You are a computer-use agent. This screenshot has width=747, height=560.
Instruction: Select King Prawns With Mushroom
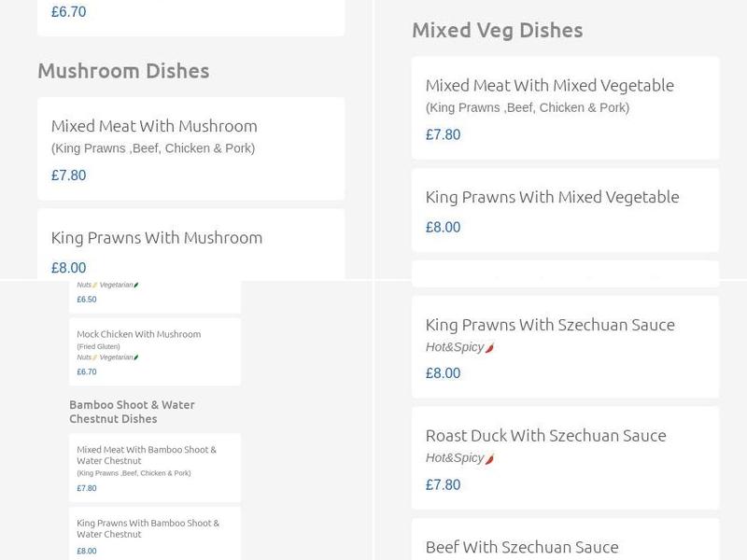[155, 238]
